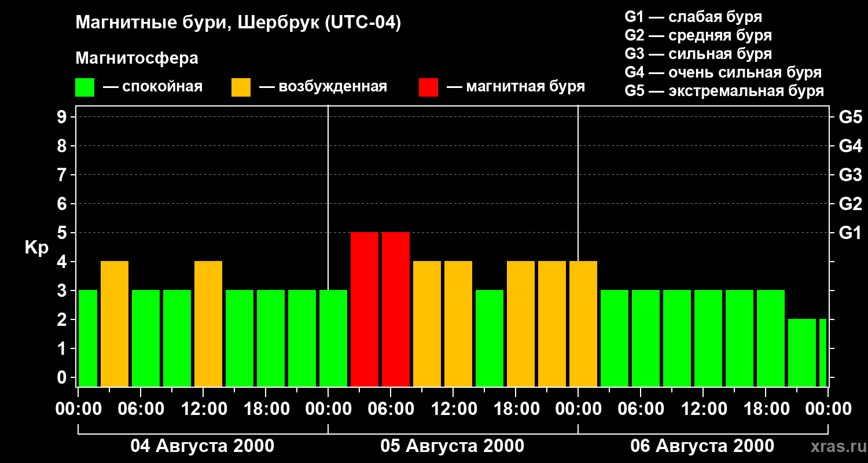Click the "12:00" time label above 04 Августа
The image size is (868, 463).
pyautogui.click(x=203, y=409)
